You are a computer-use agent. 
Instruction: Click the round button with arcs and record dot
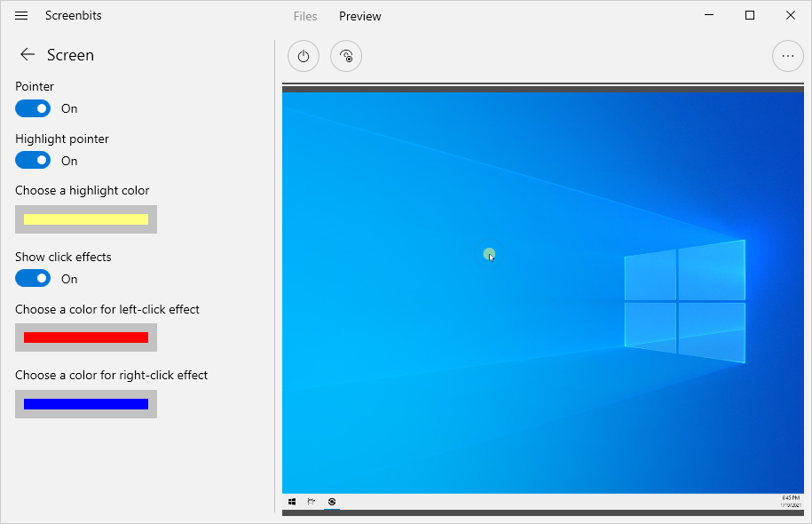pos(346,56)
